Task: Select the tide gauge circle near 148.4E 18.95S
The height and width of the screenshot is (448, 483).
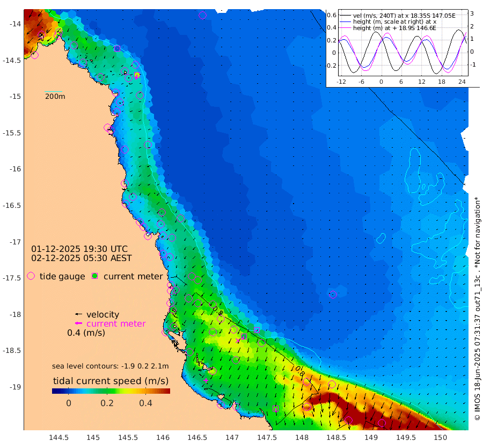Action: [332, 384]
